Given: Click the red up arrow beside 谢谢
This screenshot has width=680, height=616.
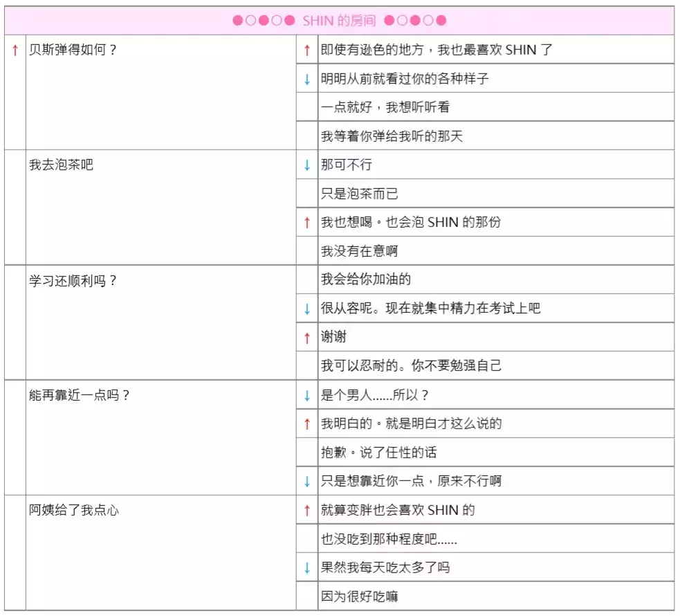Looking at the screenshot, I should coord(307,338).
